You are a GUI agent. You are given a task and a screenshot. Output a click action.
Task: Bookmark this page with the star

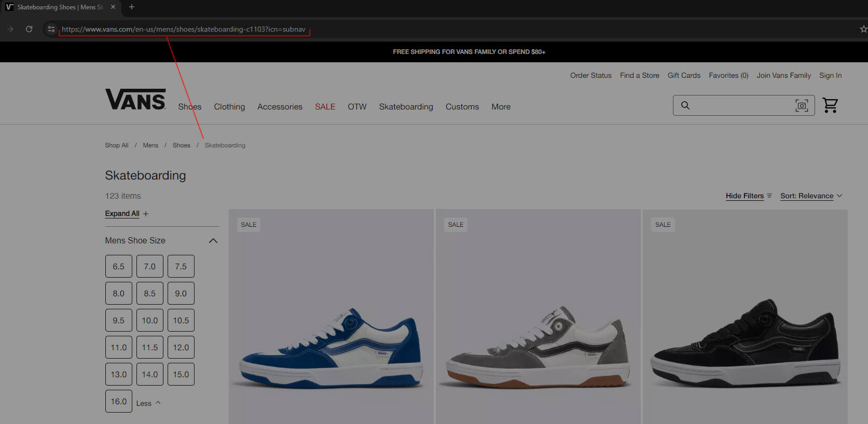(863, 29)
